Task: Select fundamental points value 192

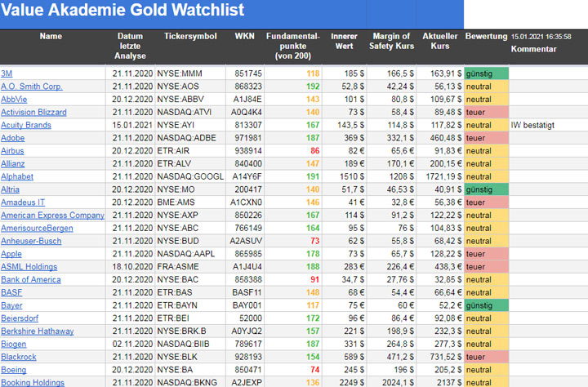Action: (x=293, y=87)
